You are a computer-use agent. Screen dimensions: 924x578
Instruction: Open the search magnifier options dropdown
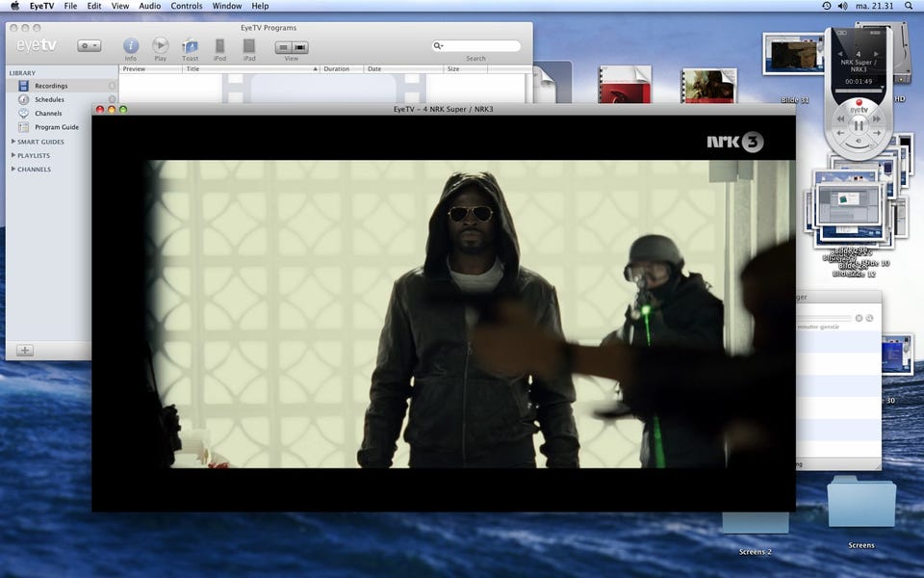pos(438,45)
